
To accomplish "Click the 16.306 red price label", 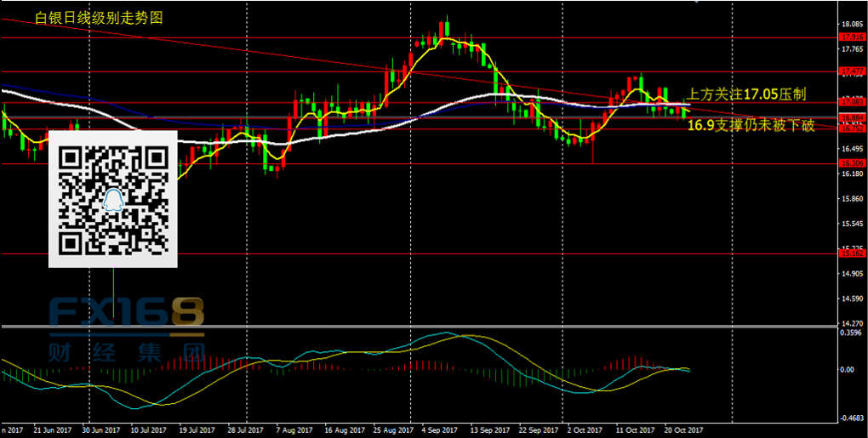I will coord(852,163).
